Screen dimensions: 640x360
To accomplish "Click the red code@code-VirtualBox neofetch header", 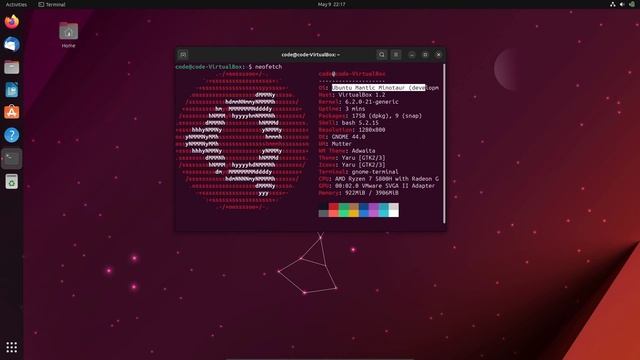I will (x=352, y=74).
